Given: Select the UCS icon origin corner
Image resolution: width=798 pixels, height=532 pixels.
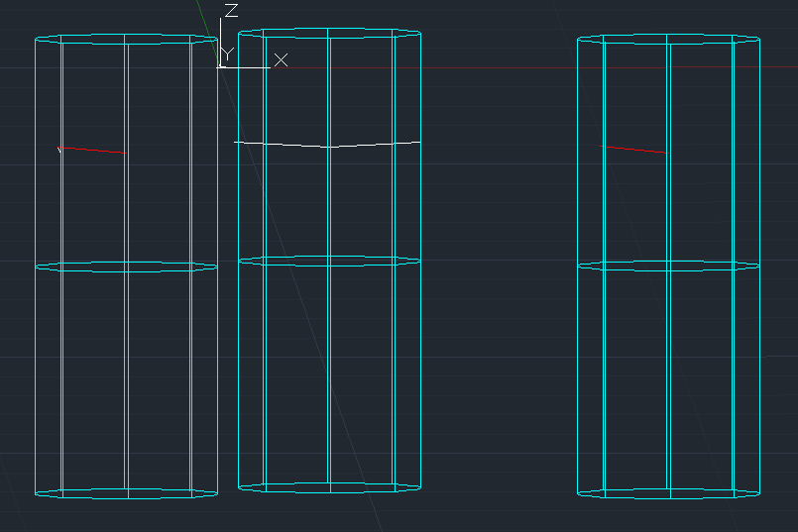Looking at the screenshot, I should coord(221,66).
